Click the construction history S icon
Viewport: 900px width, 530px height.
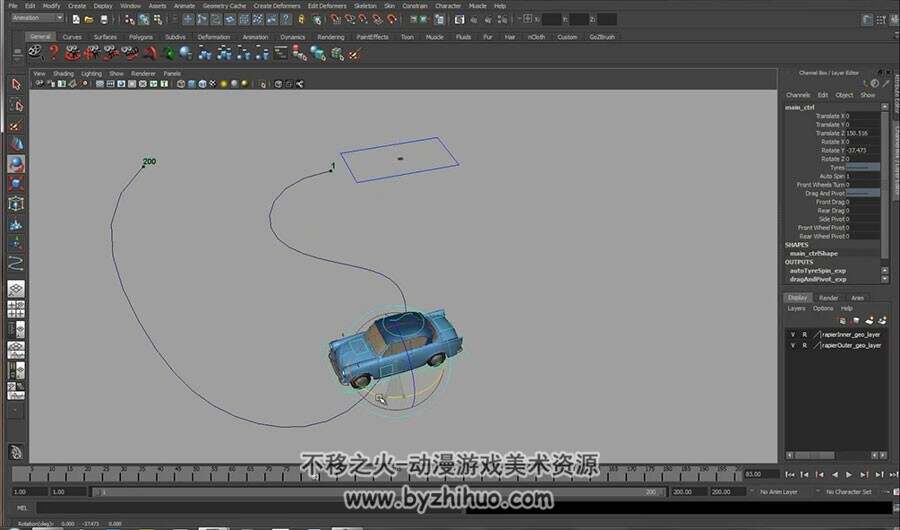point(459,20)
